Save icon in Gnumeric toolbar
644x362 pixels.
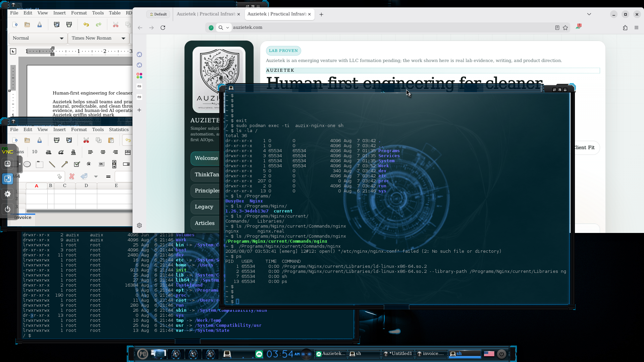[x=40, y=140]
